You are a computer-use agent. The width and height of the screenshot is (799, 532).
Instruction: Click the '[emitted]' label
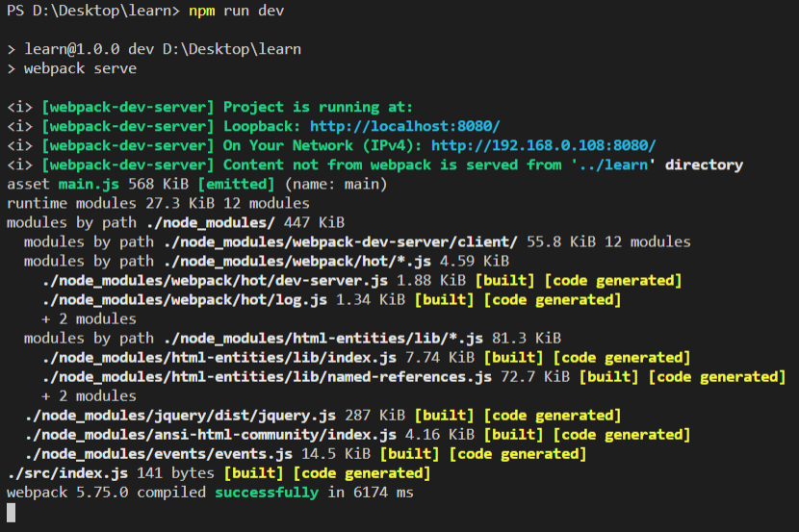click(x=236, y=185)
